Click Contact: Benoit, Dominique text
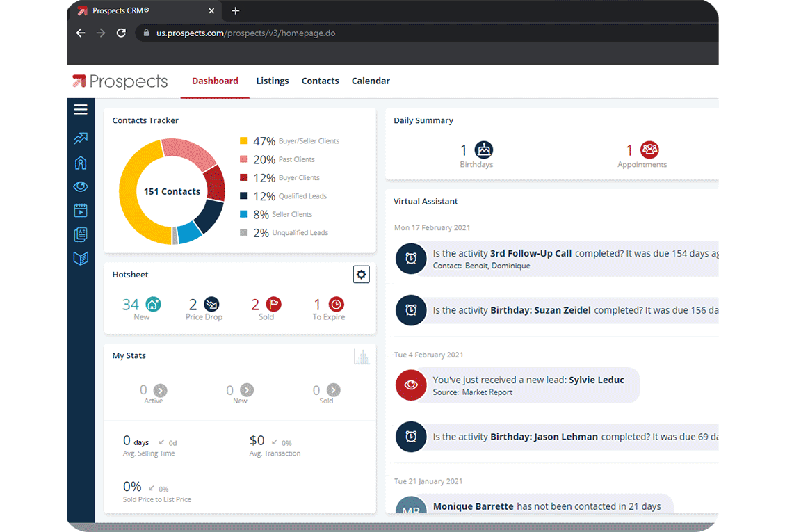 click(x=482, y=266)
